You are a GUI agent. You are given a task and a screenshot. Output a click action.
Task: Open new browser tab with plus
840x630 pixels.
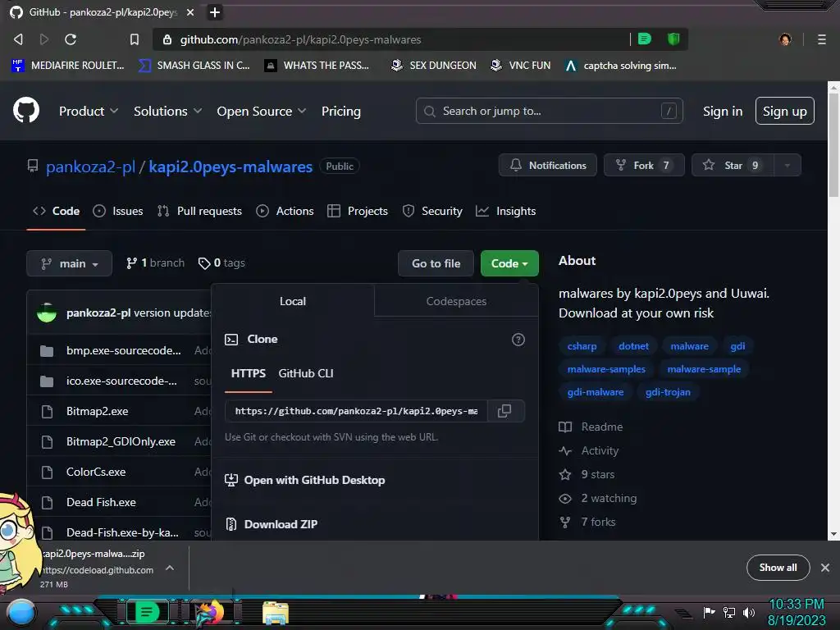(x=214, y=12)
